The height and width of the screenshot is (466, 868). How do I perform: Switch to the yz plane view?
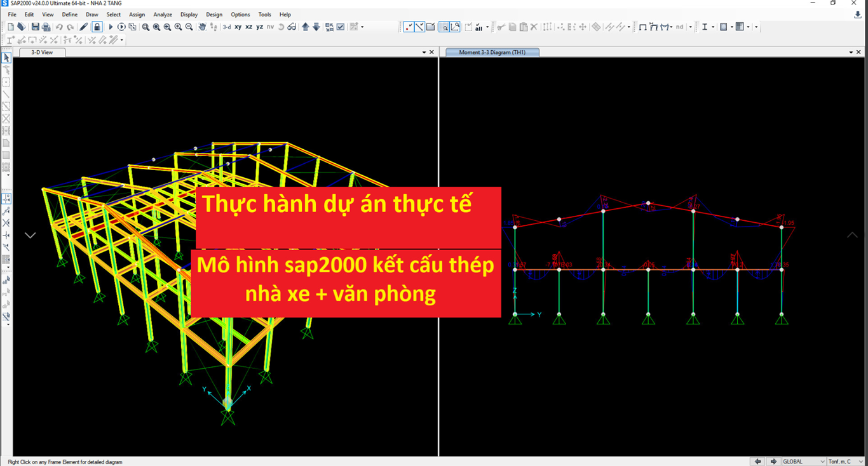[259, 27]
